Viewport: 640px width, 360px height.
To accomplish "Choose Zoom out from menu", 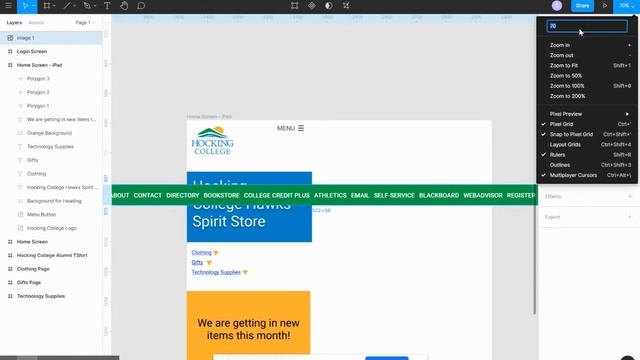I will (588, 55).
